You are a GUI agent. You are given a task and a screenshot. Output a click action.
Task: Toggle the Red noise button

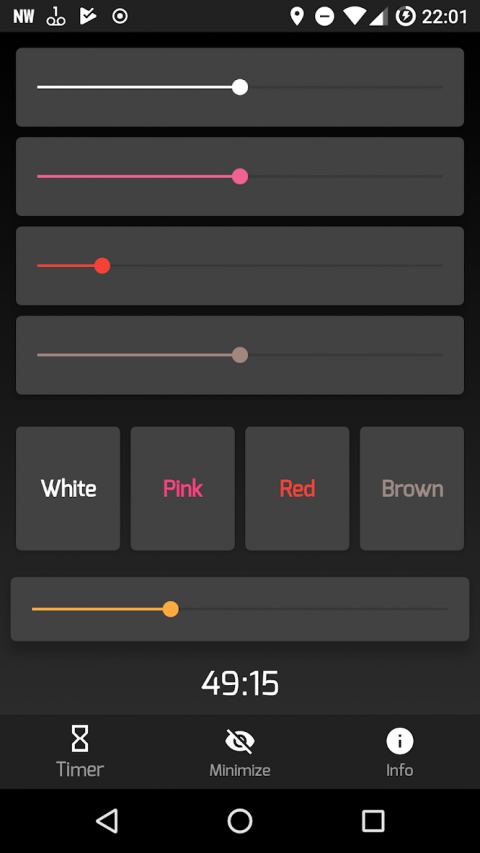[297, 489]
